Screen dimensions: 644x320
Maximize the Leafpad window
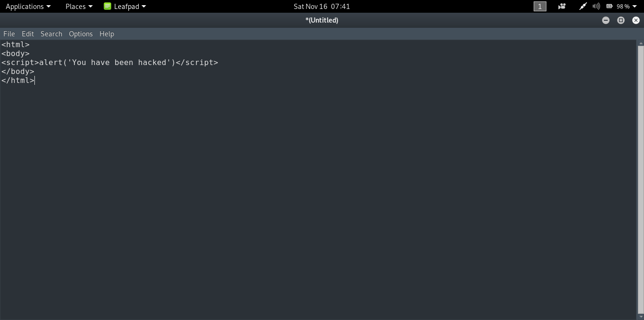click(x=621, y=20)
